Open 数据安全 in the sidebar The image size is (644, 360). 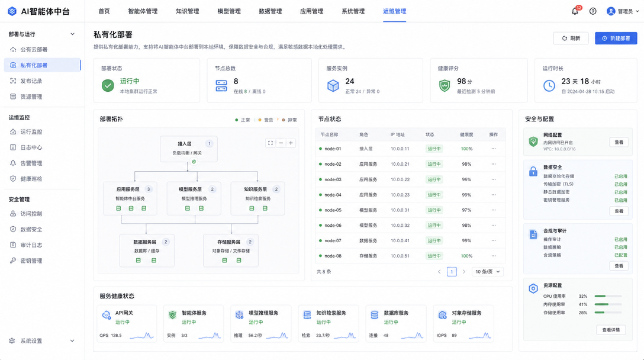(x=42, y=229)
